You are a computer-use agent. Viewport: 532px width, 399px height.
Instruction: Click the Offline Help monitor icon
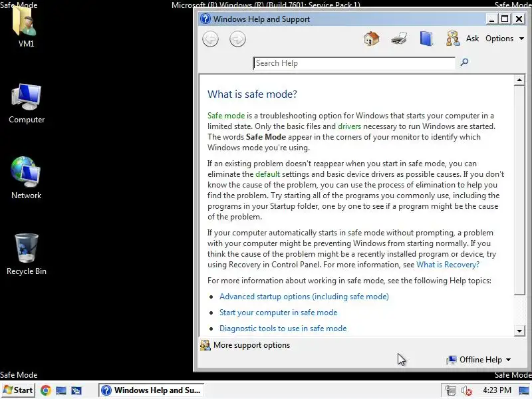pos(452,360)
